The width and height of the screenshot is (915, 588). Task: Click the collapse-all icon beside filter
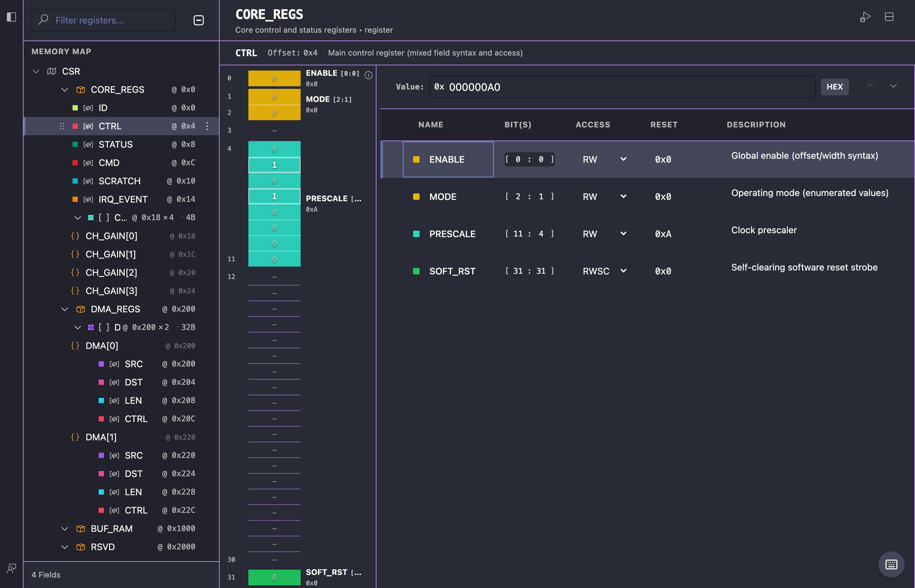tap(199, 20)
